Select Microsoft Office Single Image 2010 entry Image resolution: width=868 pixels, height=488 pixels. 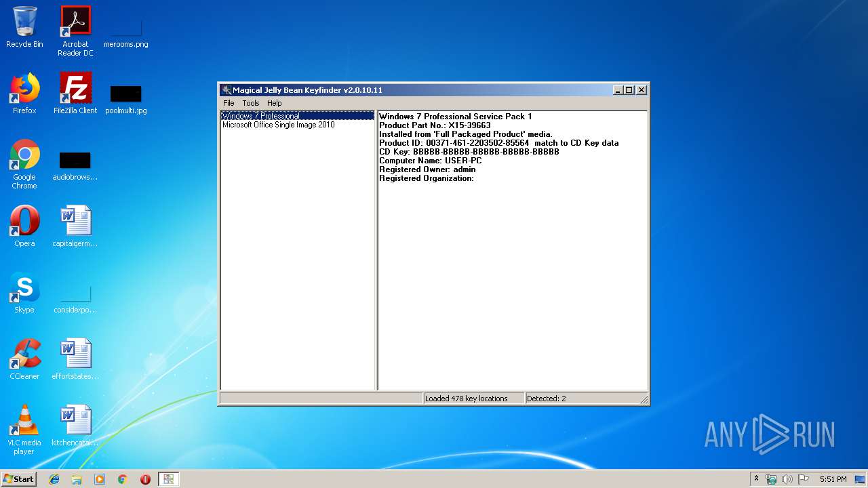coord(298,125)
